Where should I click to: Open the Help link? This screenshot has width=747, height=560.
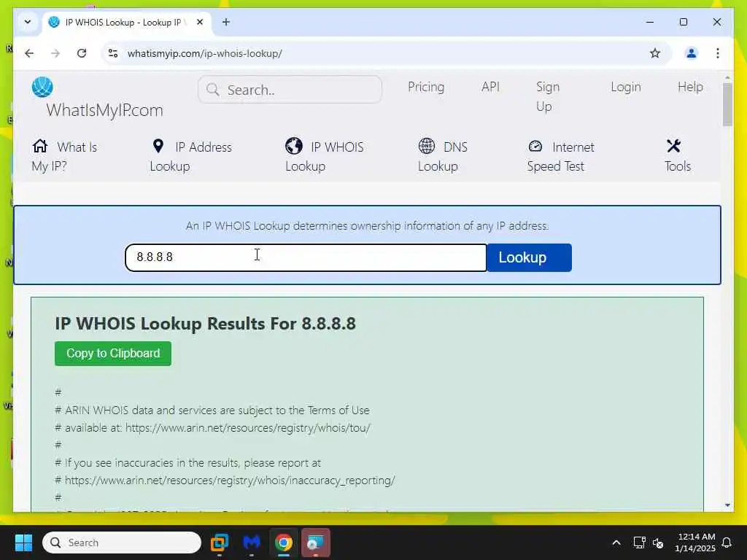[x=690, y=87]
